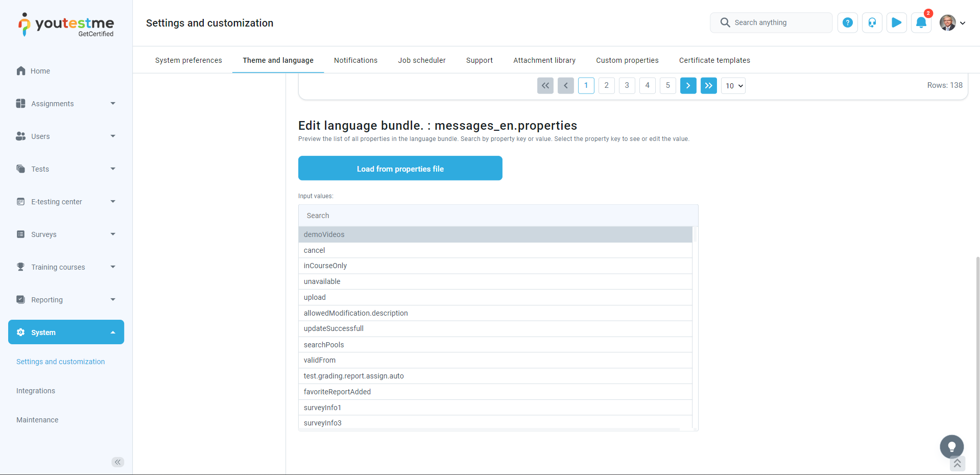Open the Certificate templates tab
The image size is (980, 475).
pyautogui.click(x=714, y=60)
